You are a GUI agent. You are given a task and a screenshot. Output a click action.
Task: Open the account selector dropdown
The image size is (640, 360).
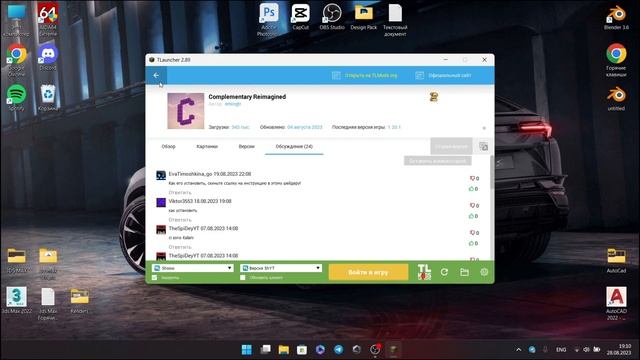pos(193,268)
